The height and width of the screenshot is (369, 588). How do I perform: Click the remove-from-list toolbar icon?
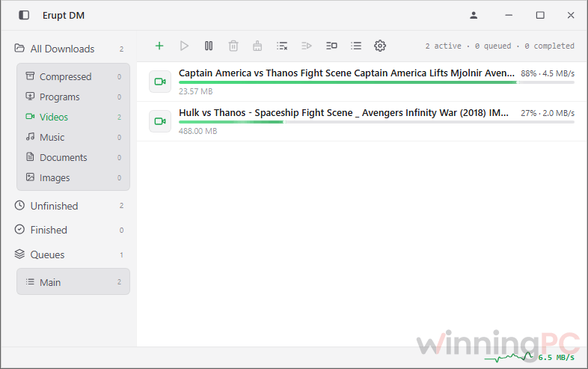pos(282,46)
